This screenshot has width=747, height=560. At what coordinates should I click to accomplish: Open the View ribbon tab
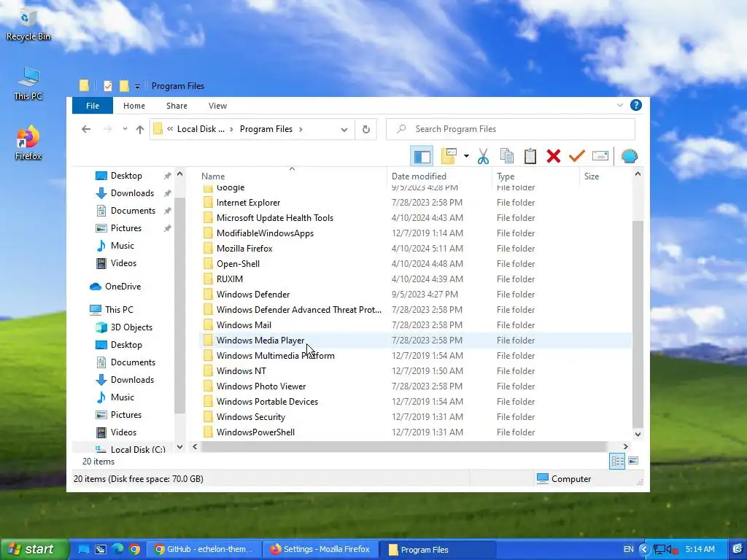coord(217,106)
